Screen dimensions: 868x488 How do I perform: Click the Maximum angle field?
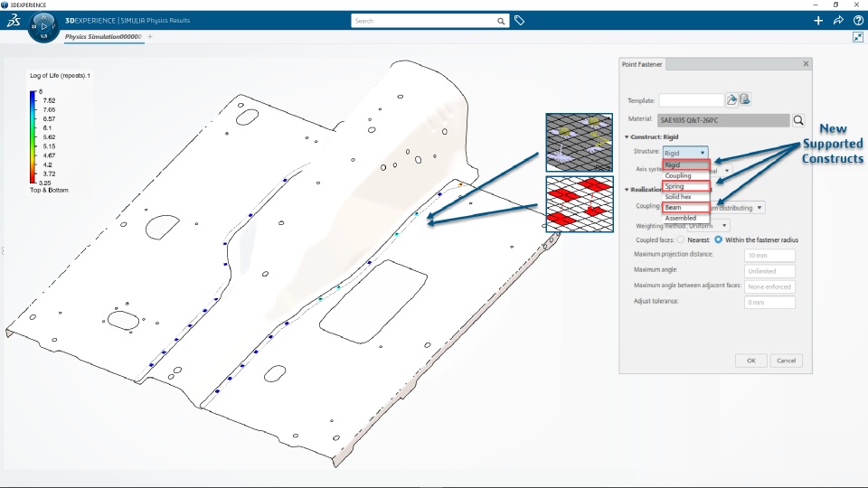[769, 271]
